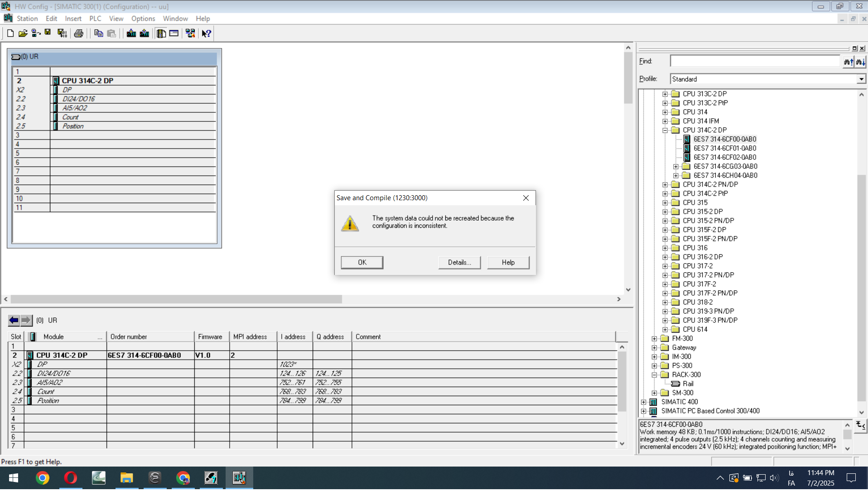The image size is (868, 491).
Task: Expand the PS-300 folder
Action: 654,366
